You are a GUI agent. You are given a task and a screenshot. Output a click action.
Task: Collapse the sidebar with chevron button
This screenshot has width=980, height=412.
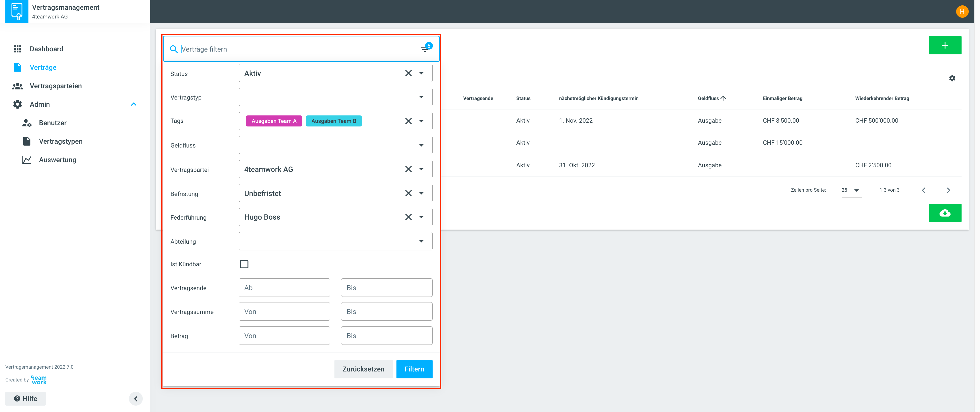[135, 399]
